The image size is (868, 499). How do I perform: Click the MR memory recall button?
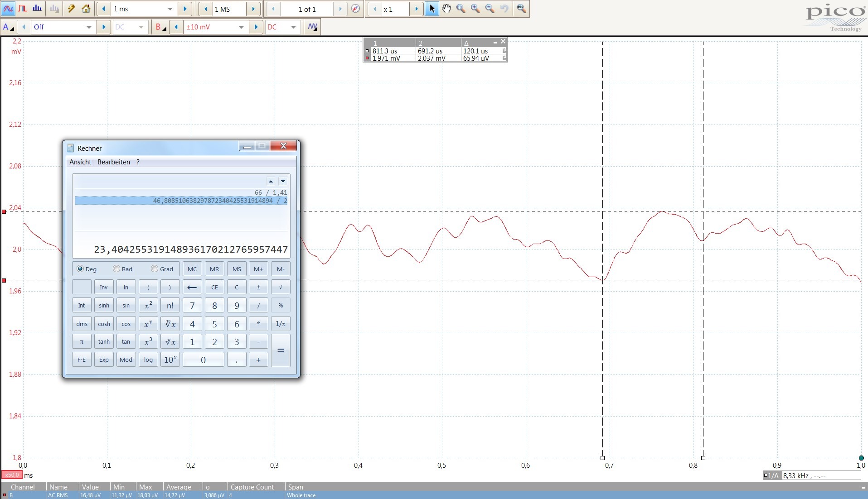(214, 269)
